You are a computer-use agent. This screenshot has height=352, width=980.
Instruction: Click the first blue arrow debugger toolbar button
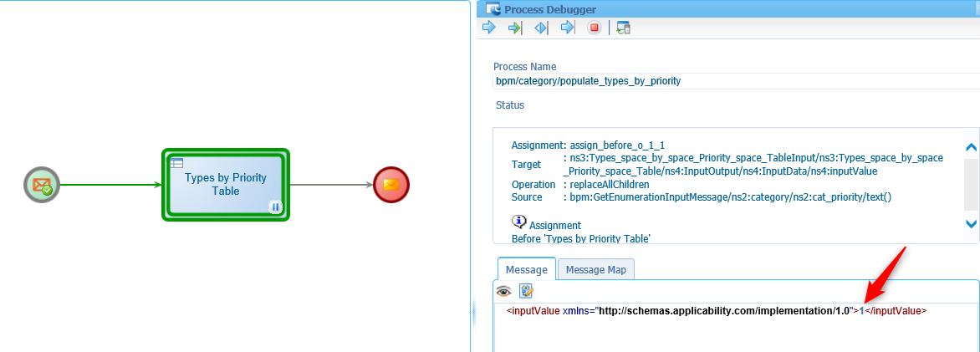click(489, 28)
